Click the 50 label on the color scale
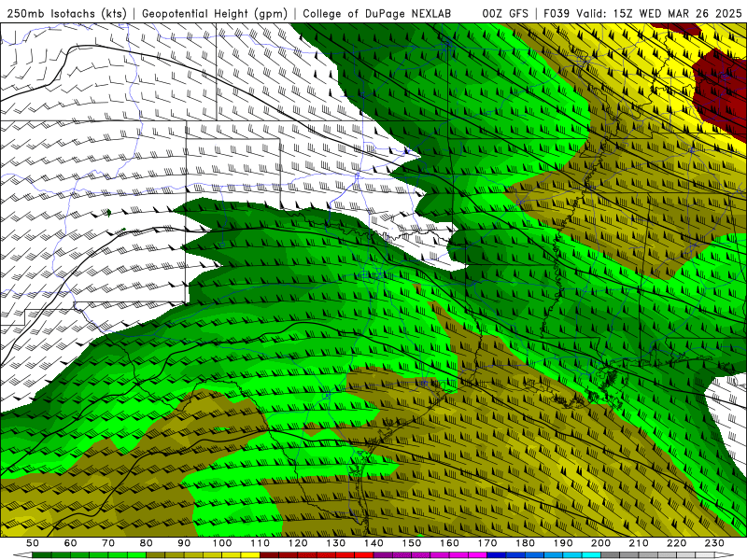Viewport: 747px width, 560px height. pos(33,543)
